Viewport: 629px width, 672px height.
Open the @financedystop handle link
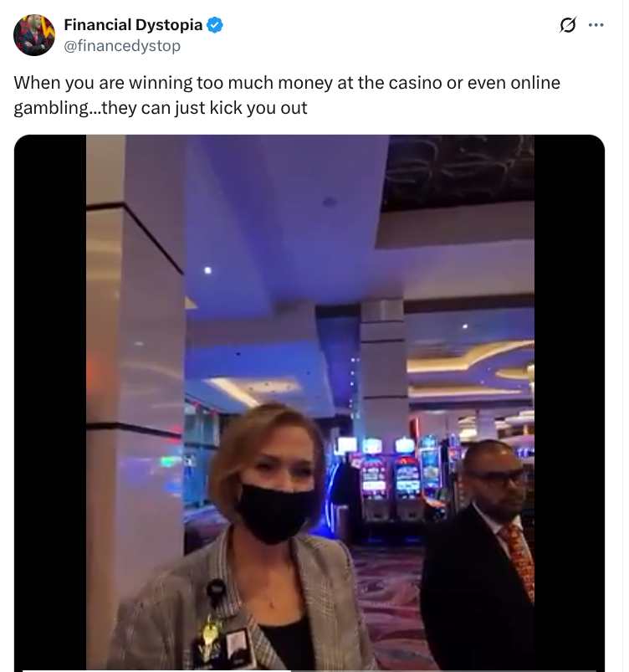[122, 46]
